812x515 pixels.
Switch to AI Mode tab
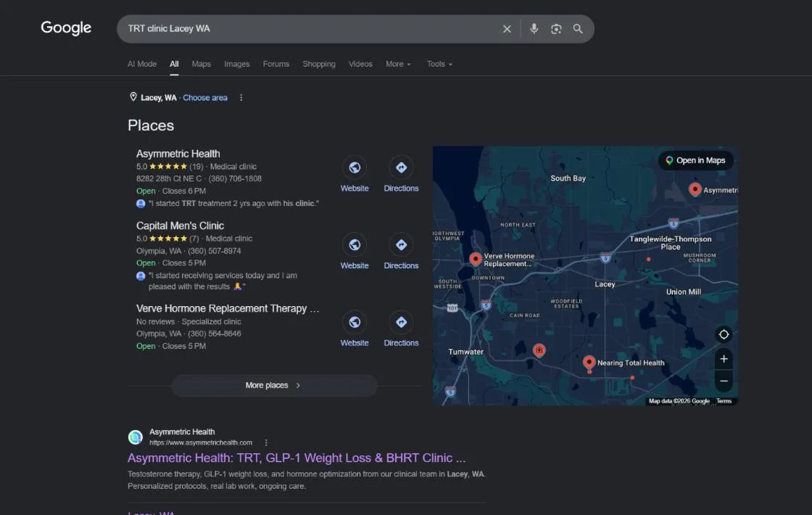[142, 64]
